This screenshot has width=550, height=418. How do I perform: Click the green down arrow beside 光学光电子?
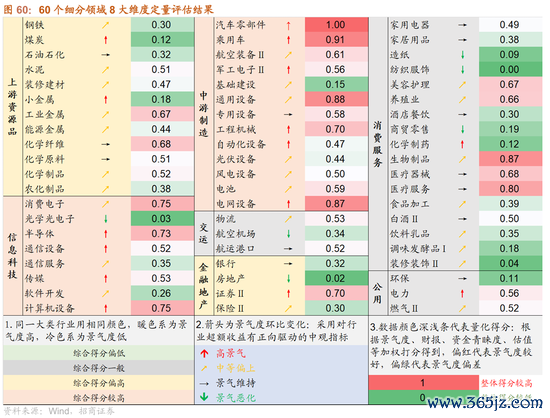coord(106,219)
